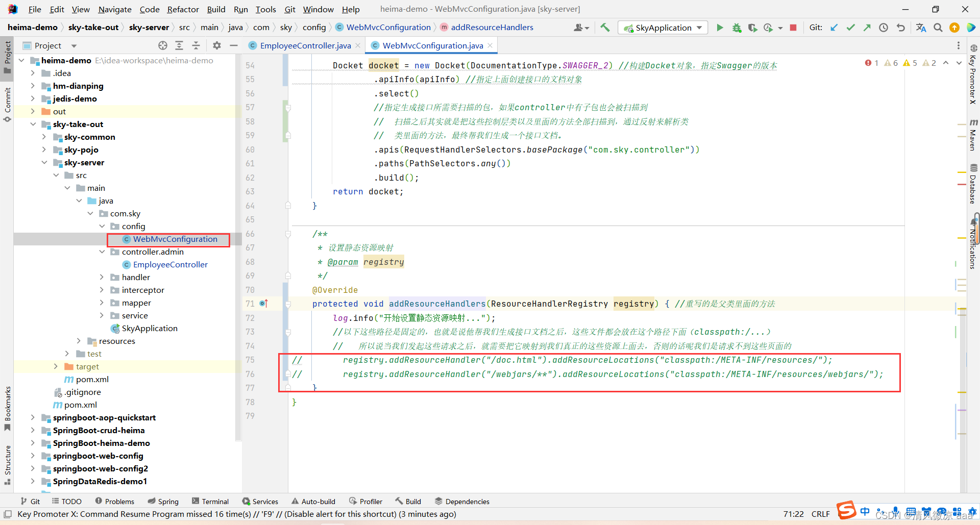Collapse the sky-take-out module
This screenshot has height=525, width=980.
pyautogui.click(x=33, y=124)
